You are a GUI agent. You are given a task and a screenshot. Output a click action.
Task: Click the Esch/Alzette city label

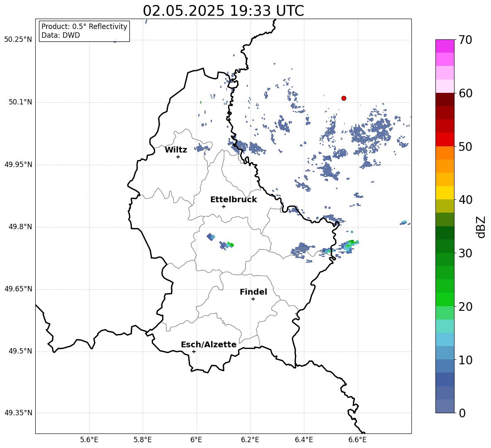tap(209, 344)
